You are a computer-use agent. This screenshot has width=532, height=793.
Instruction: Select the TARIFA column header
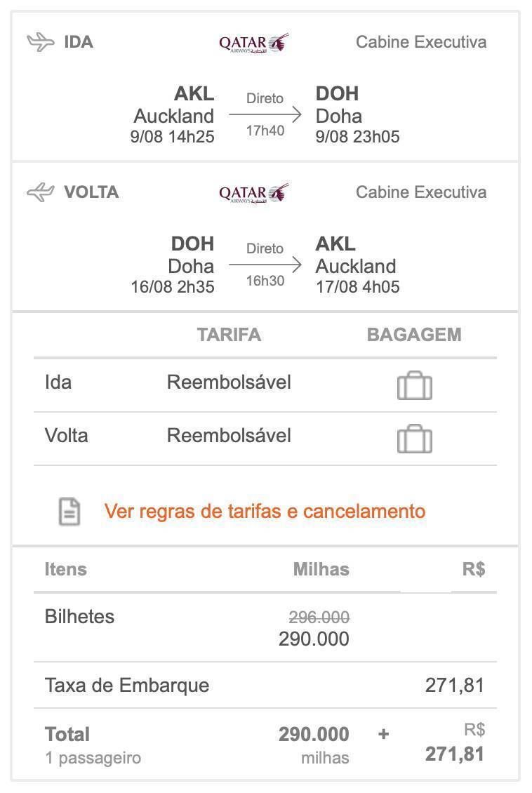[x=229, y=335]
